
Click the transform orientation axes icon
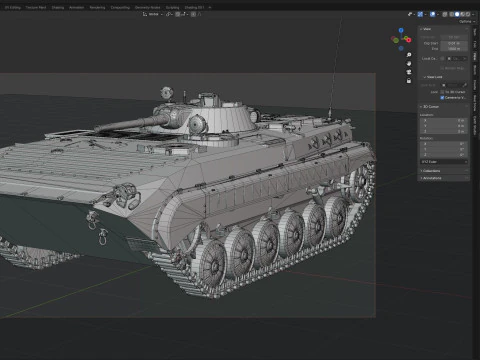click(145, 14)
